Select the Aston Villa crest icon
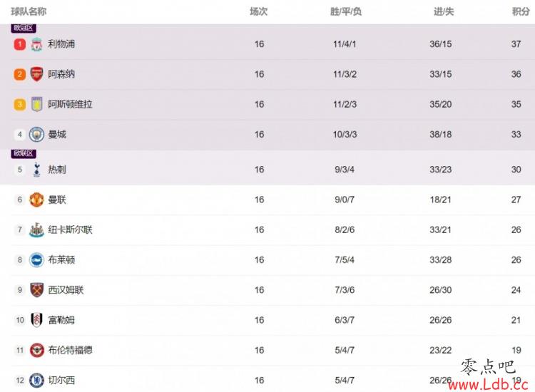The width and height of the screenshot is (535, 392). 36,104
